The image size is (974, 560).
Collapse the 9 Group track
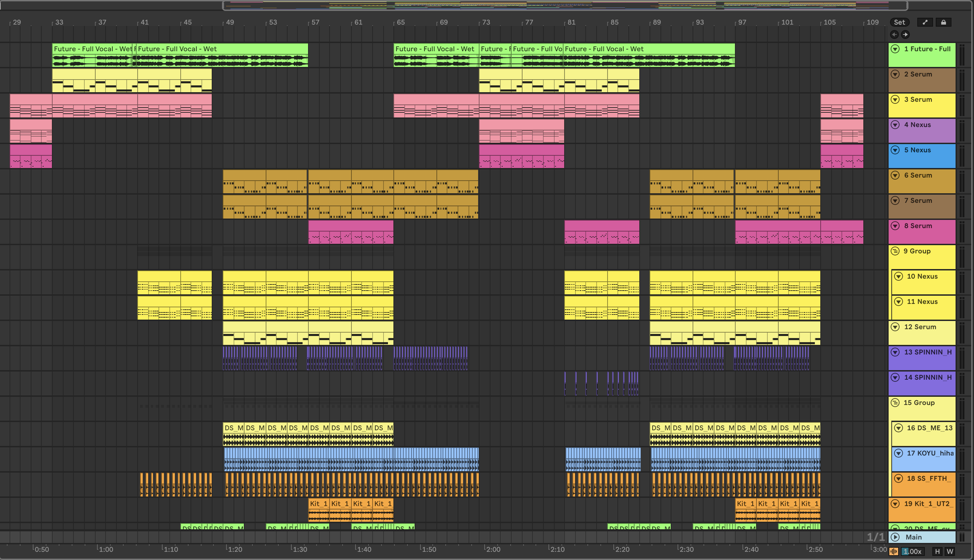coord(895,251)
